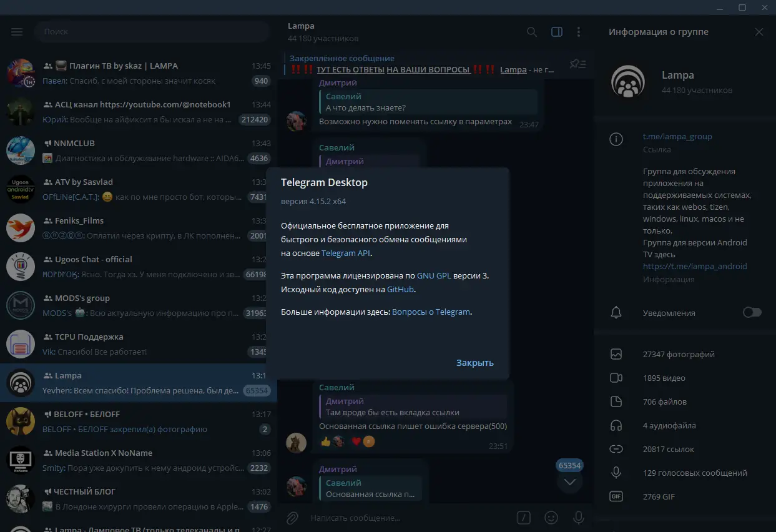The height and width of the screenshot is (532, 776).
Task: Open the emoji picker smiley icon
Action: coord(551,518)
